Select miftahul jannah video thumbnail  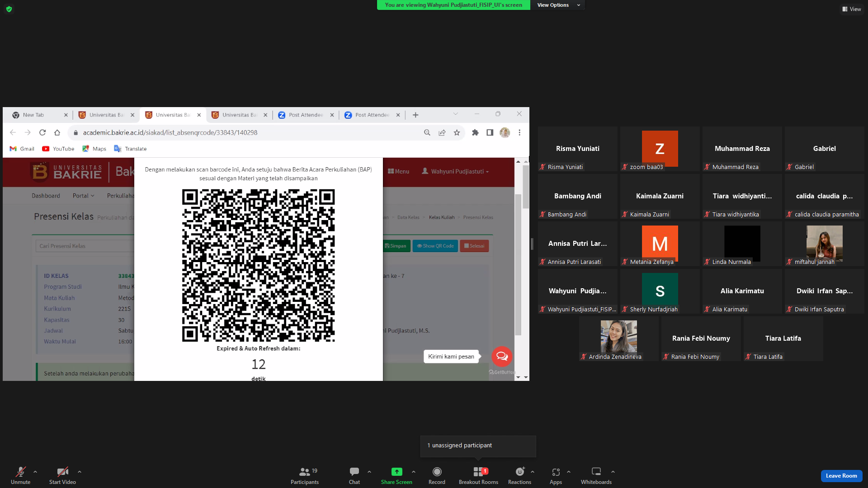click(x=824, y=244)
